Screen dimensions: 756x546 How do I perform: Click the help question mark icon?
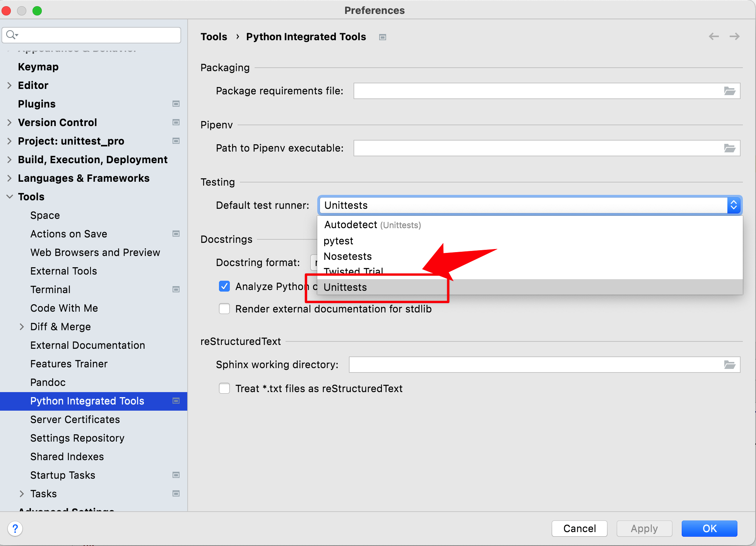[x=15, y=528]
